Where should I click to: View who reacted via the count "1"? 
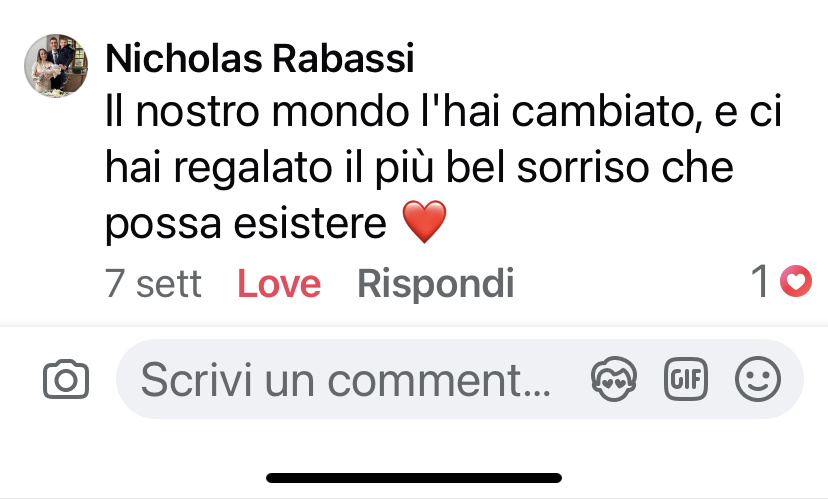pyautogui.click(x=761, y=284)
